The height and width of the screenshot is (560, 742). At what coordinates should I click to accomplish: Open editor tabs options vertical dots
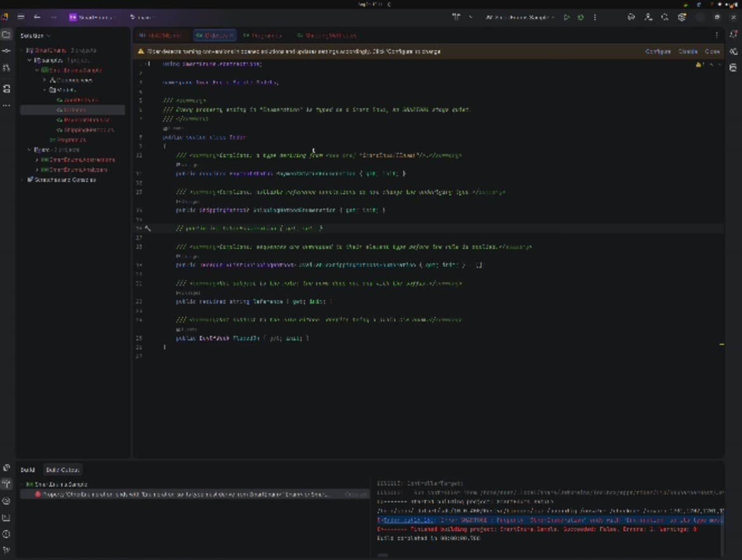pyautogui.click(x=717, y=35)
